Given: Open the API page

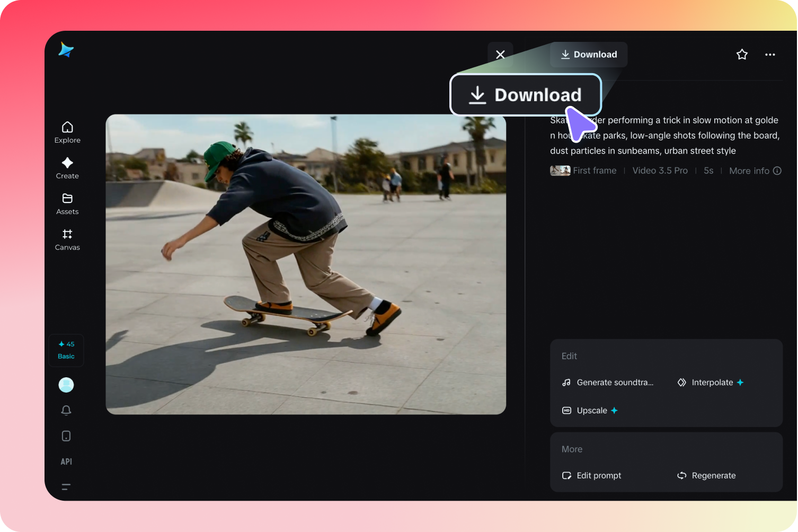Looking at the screenshot, I should coord(66,462).
